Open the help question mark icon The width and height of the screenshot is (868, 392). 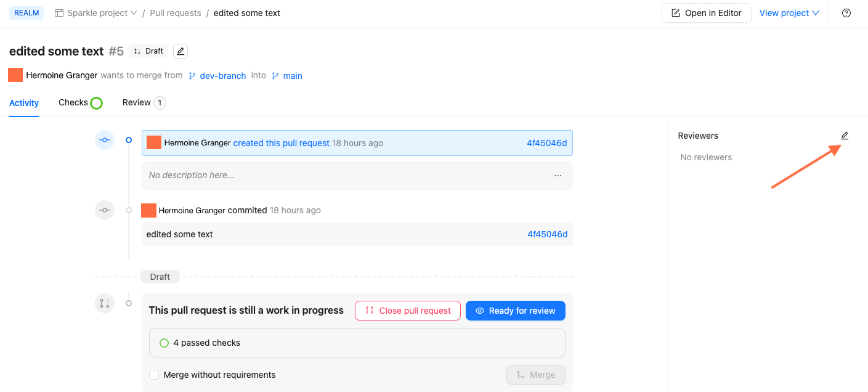point(846,12)
